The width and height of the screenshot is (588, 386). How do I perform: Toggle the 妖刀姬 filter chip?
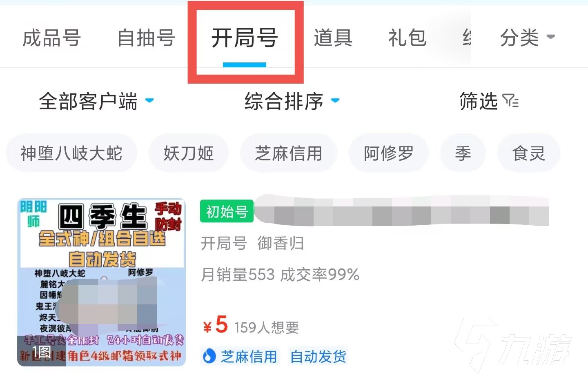pos(189,153)
